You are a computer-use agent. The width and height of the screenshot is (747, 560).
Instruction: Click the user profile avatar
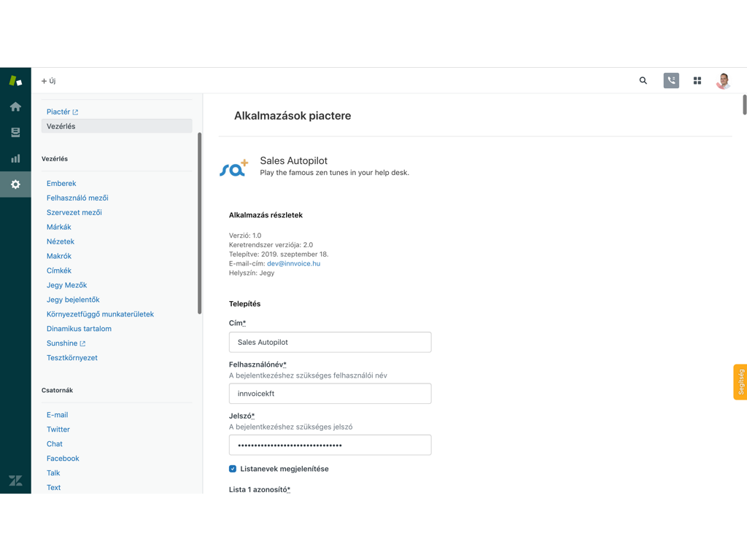click(x=723, y=81)
